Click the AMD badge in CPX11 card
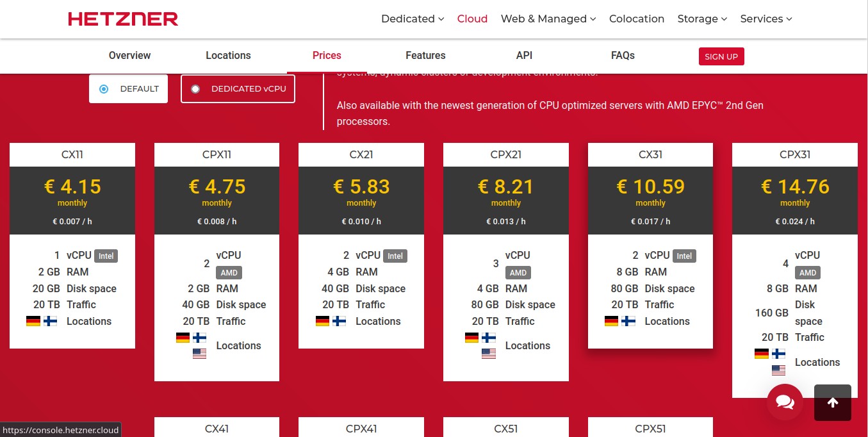The width and height of the screenshot is (868, 437). [229, 272]
